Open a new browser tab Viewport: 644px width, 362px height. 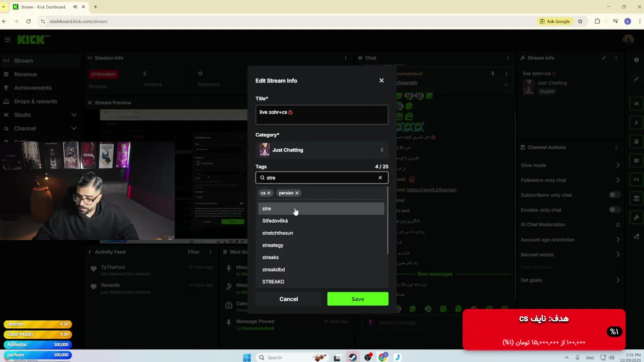point(96,7)
